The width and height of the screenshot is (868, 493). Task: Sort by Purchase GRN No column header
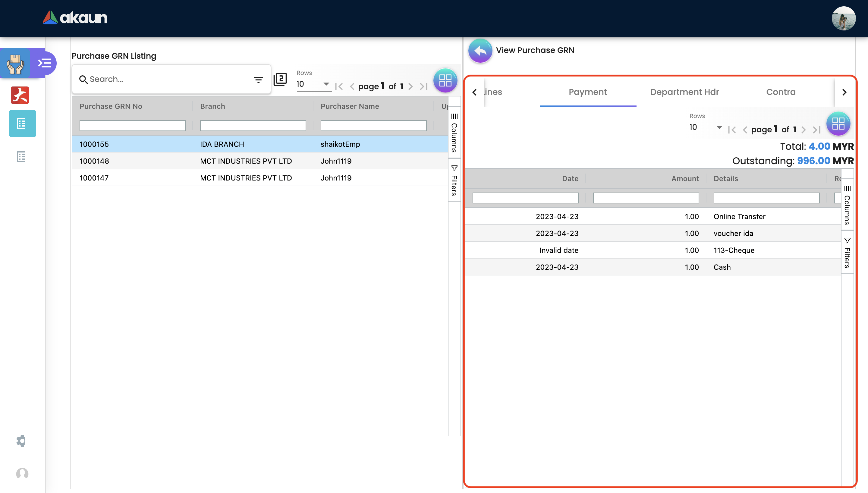[x=111, y=106]
